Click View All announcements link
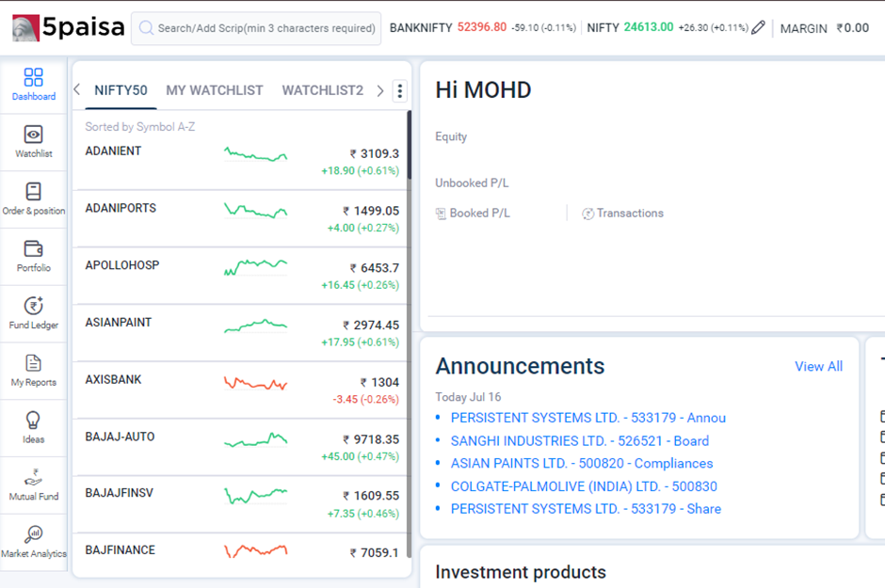Image resolution: width=885 pixels, height=588 pixels. (x=818, y=367)
